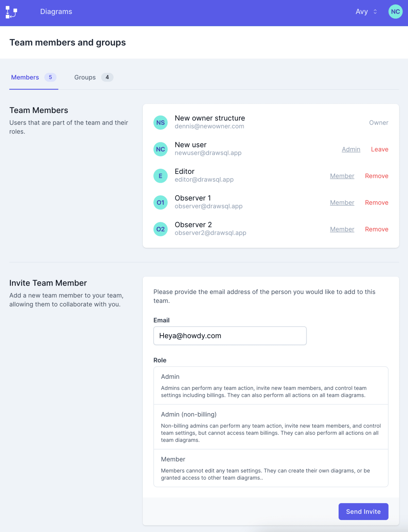Switch to the Groups tab
Viewport: 408px width, 532px height.
coord(93,77)
